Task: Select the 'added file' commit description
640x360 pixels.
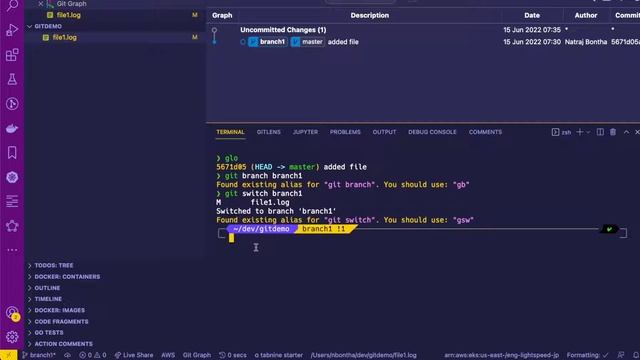Action: (x=343, y=42)
